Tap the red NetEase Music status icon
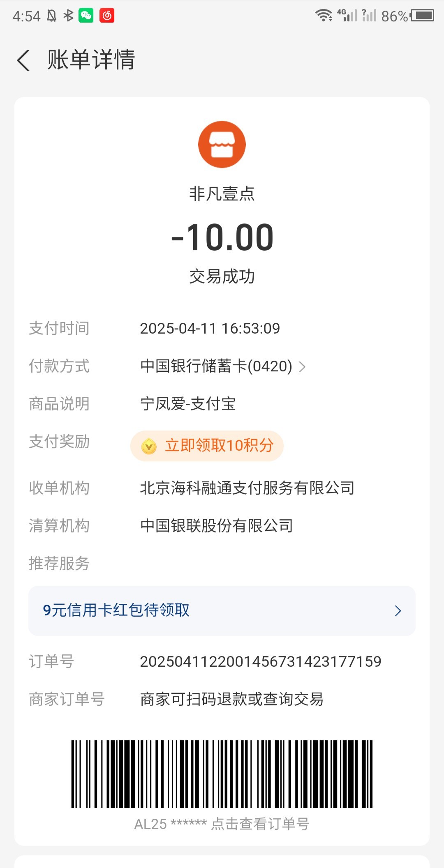This screenshot has height=868, width=444. point(107,16)
